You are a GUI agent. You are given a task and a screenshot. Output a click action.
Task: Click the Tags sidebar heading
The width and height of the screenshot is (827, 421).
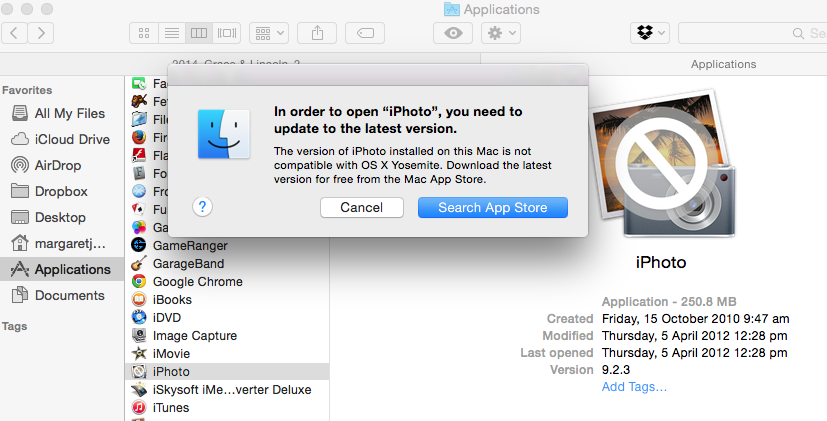click(x=14, y=326)
